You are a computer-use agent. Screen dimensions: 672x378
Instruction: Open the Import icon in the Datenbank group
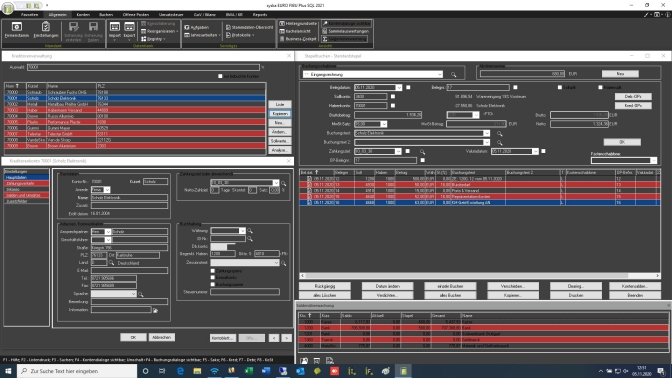click(114, 30)
